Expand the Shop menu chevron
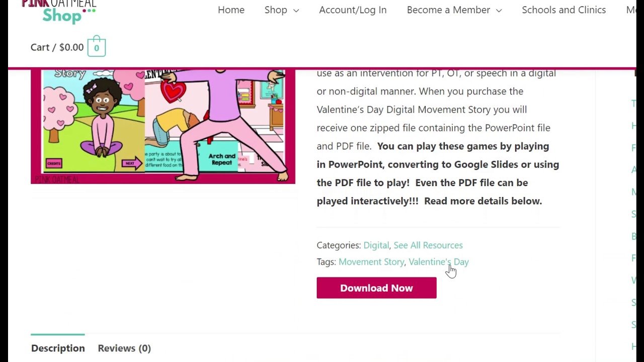 click(x=296, y=11)
